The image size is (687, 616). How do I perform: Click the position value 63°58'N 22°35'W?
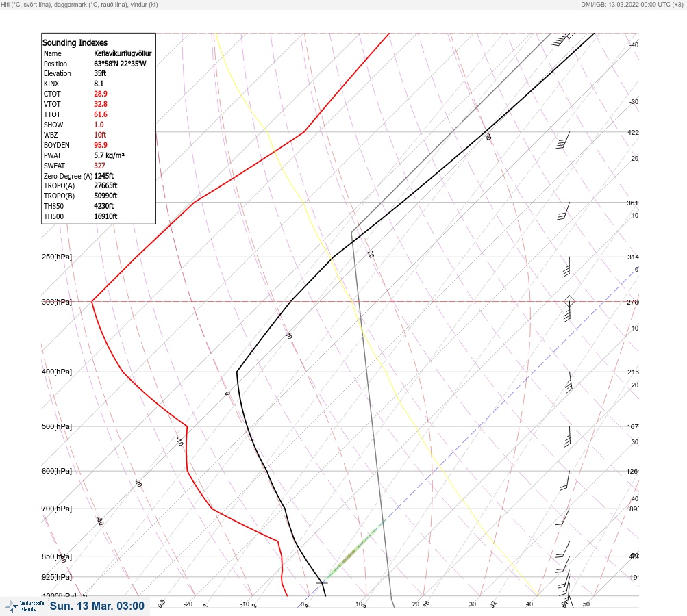pyautogui.click(x=120, y=64)
